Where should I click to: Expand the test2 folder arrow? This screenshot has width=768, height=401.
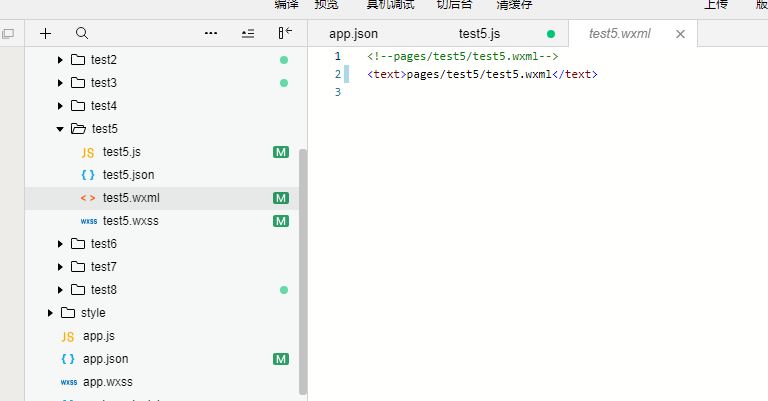[x=60, y=60]
